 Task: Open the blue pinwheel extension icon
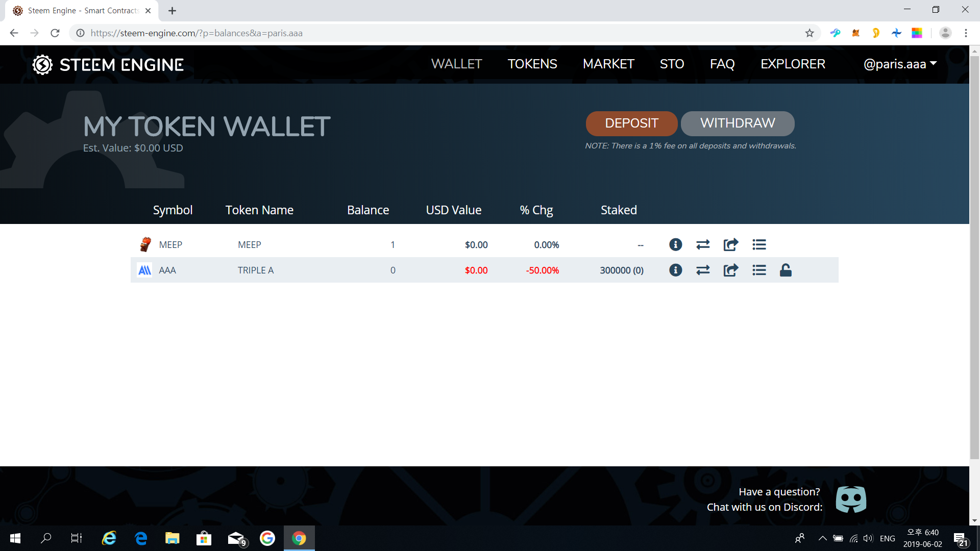tap(896, 33)
